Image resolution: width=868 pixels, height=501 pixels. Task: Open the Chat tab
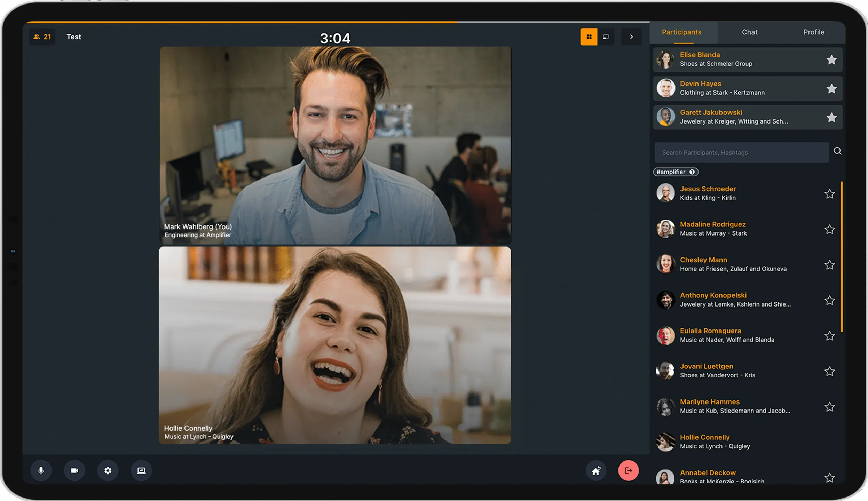749,32
